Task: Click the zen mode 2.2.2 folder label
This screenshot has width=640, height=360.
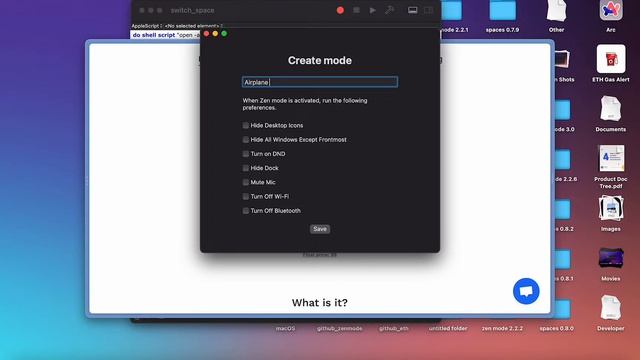Action: tap(502, 328)
